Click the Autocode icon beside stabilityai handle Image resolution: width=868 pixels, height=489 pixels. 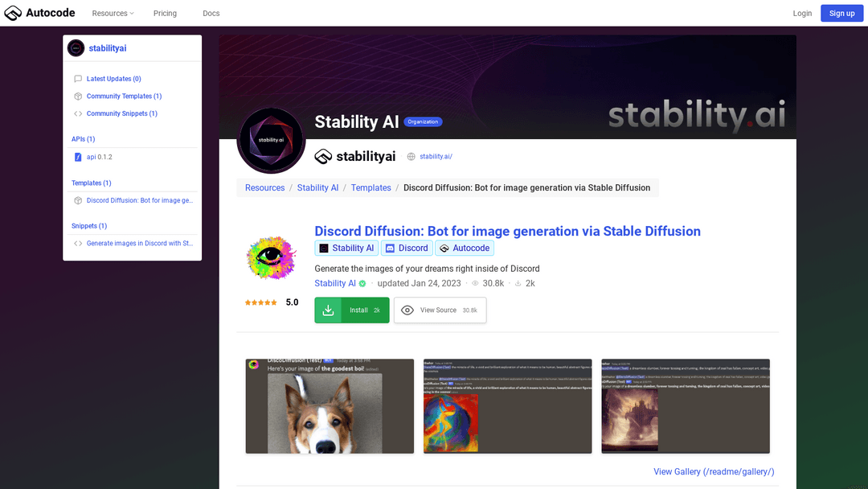323,157
